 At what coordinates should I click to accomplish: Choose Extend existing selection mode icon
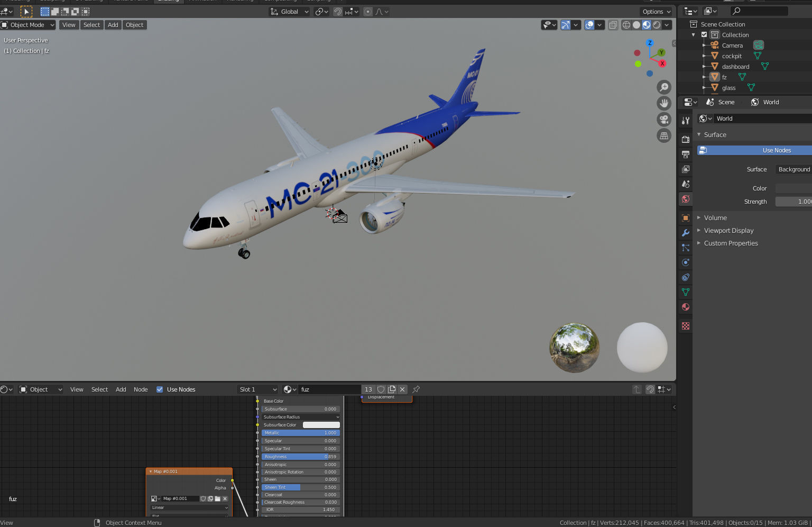55,11
